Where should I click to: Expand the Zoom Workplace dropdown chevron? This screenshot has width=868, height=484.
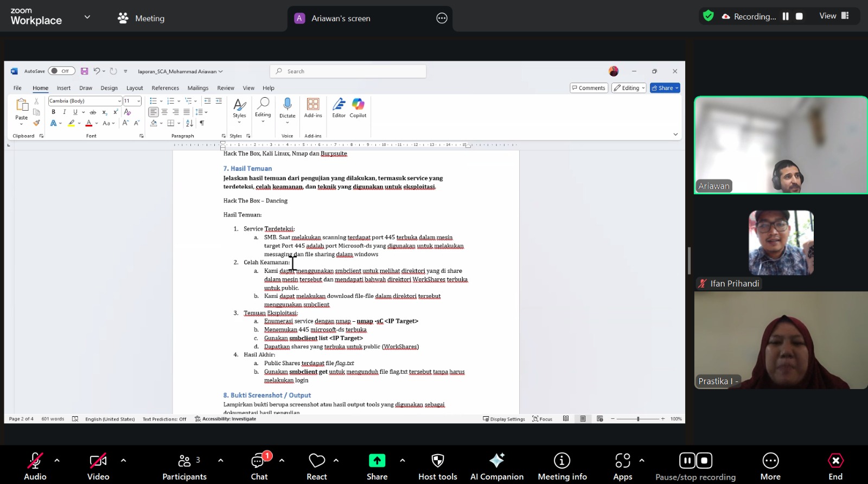pos(87,17)
